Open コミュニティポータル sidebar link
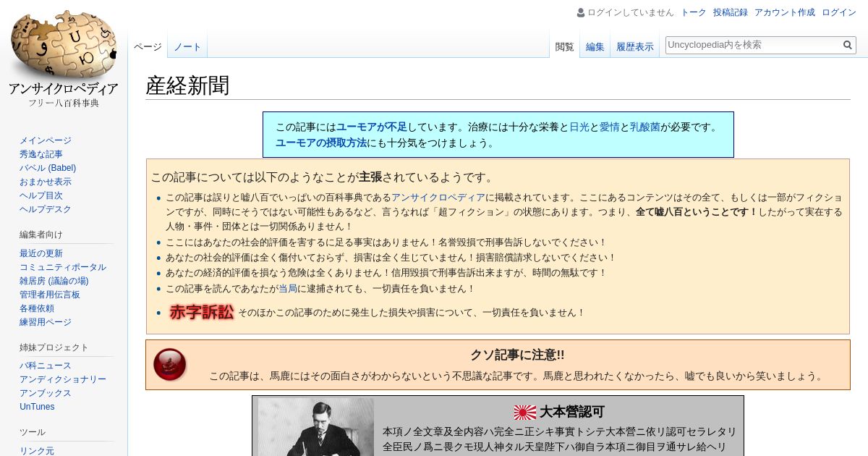This screenshot has height=456, width=868. coord(63,267)
